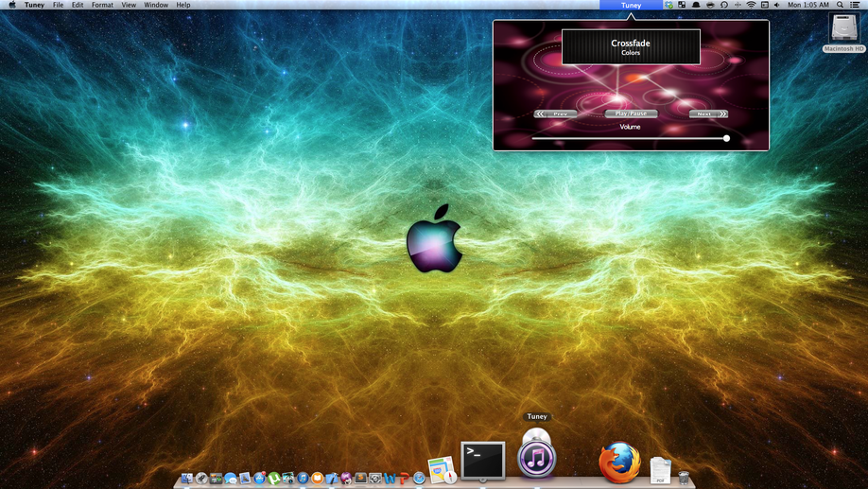Open the Tuney application menu

(34, 5)
